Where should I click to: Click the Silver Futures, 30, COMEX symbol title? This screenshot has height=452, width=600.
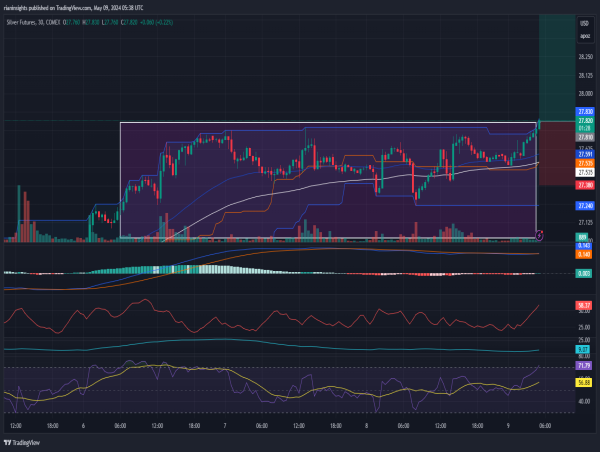(x=33, y=23)
